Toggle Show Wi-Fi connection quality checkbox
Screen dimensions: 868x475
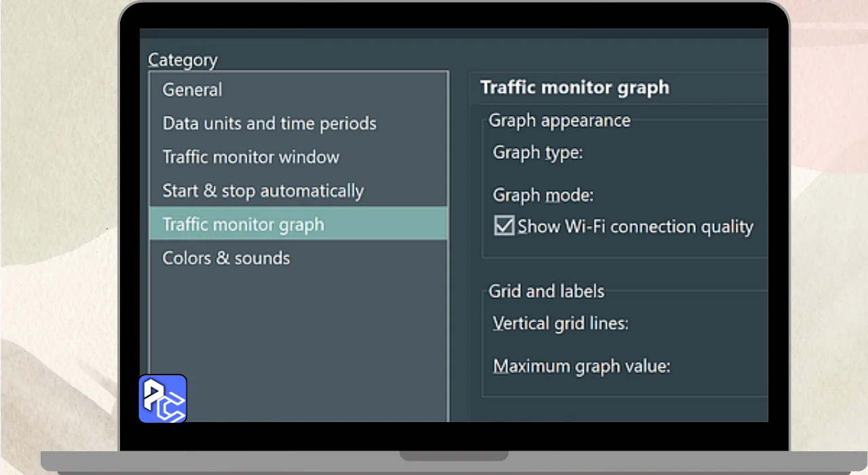[505, 226]
